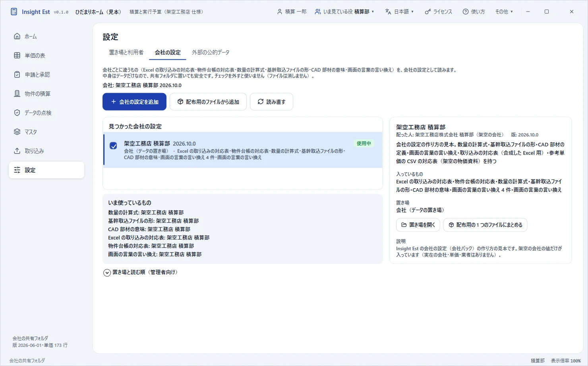This screenshot has height=366, width=588.
Task: Click the help circle icon for 使い方
Action: [x=466, y=12]
